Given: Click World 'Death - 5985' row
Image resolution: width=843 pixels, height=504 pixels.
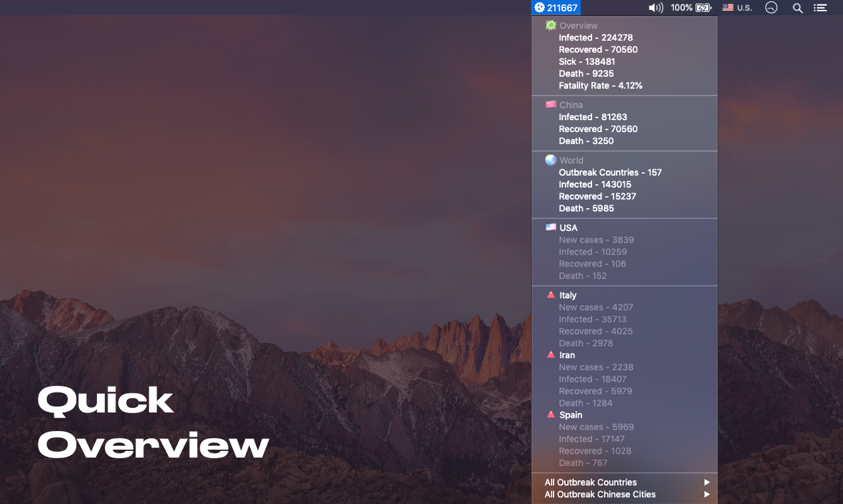Looking at the screenshot, I should pyautogui.click(x=625, y=208).
